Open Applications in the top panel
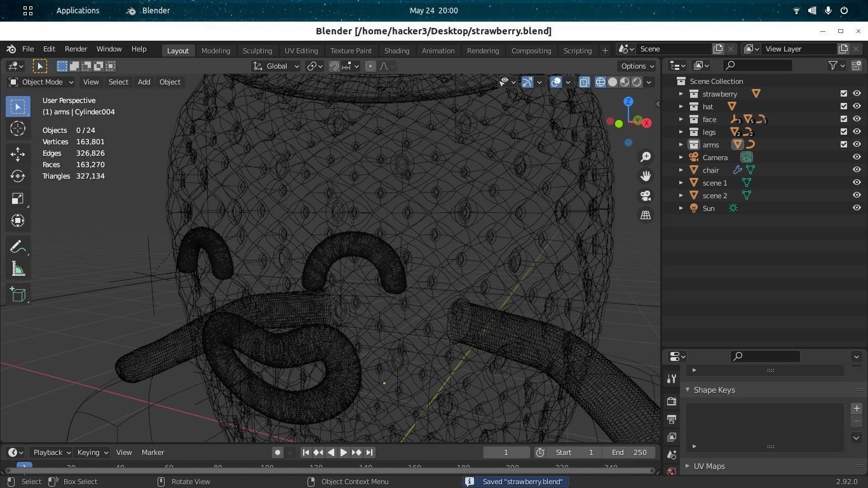Screen dimensions: 868x488 click(78, 11)
